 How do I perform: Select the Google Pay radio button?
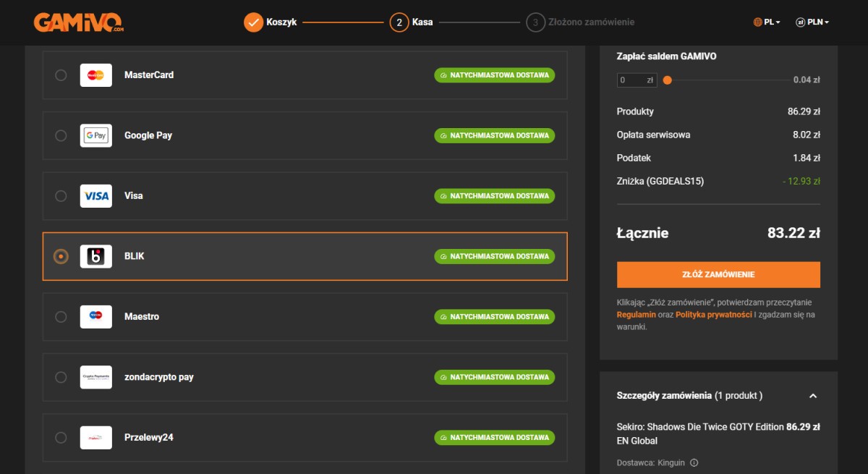point(61,135)
